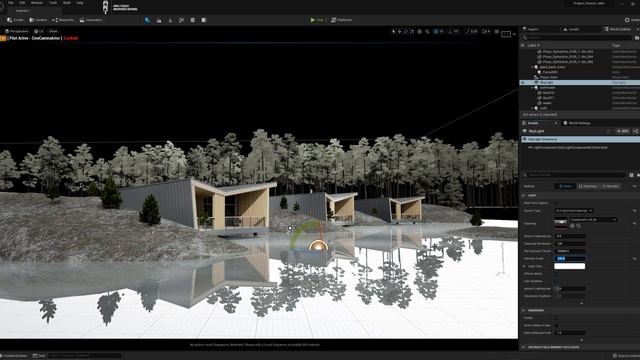Open the camera speed setting

(486, 31)
